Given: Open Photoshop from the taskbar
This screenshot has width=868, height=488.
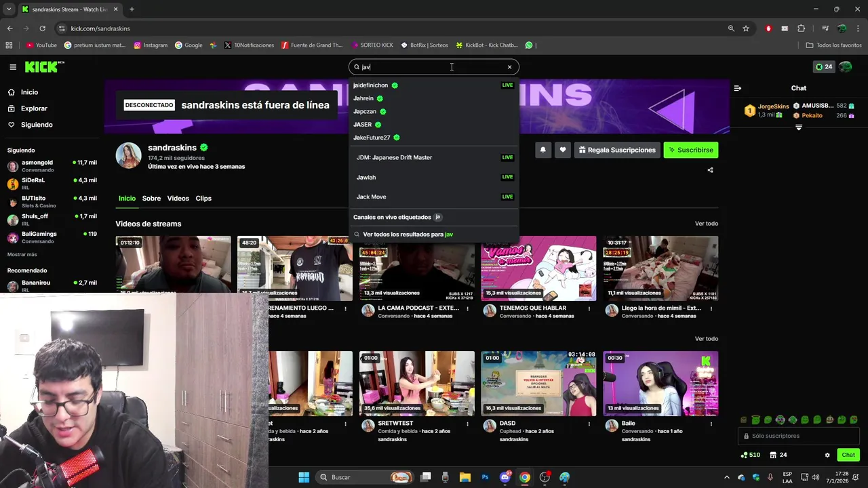Looking at the screenshot, I should click(x=485, y=477).
